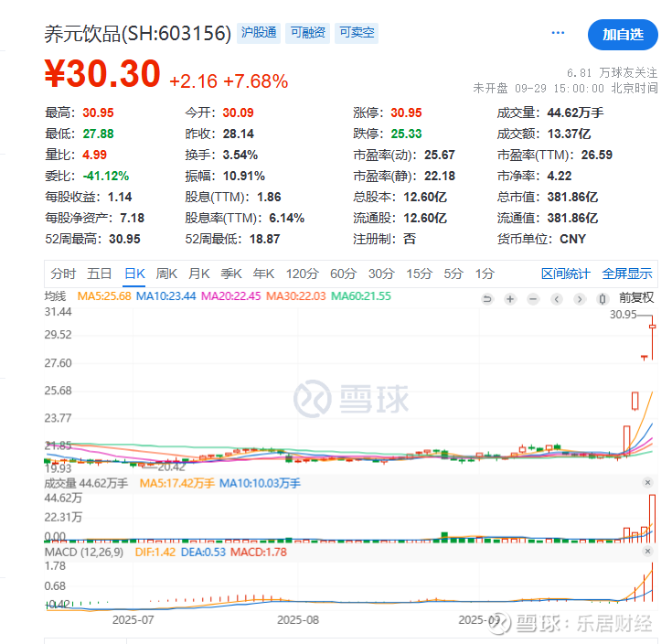The image size is (672, 644).
Task: Click the 沪股通 tag
Action: coord(259,33)
